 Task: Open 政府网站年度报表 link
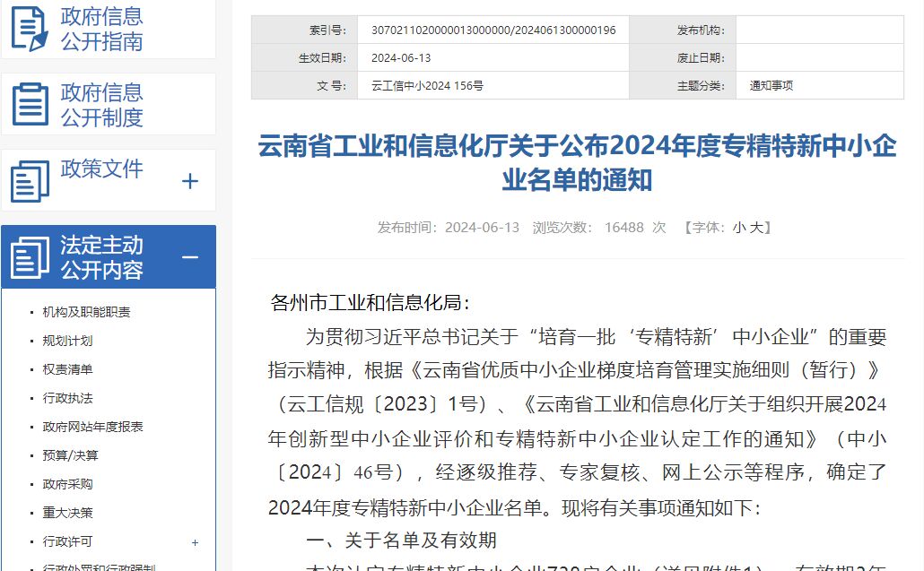pyautogui.click(x=93, y=427)
